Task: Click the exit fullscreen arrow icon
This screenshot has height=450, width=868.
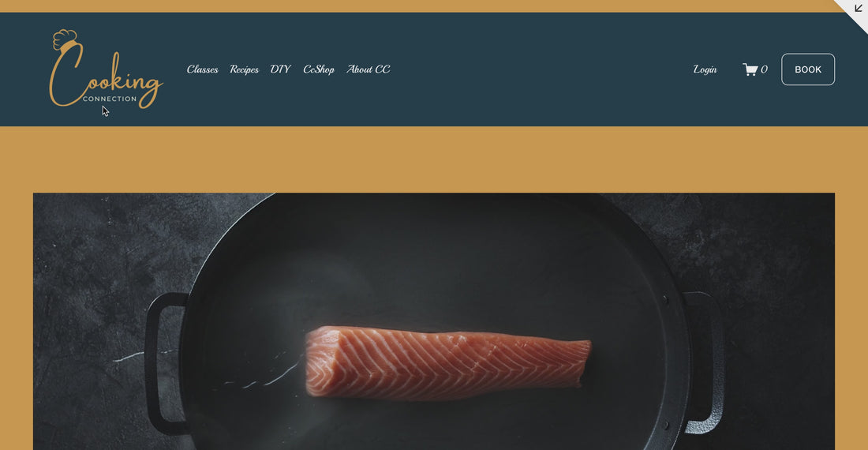Action: tap(858, 8)
